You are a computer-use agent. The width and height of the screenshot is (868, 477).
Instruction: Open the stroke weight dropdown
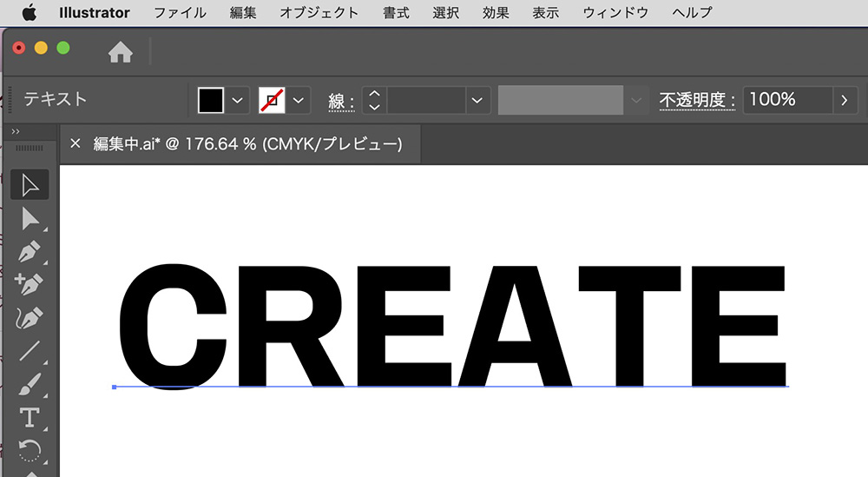click(477, 100)
